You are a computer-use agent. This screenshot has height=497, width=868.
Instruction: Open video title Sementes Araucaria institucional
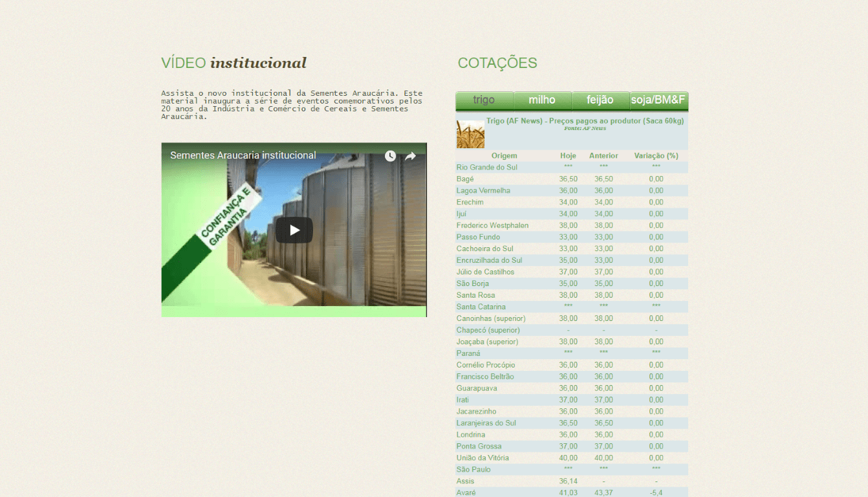coord(243,155)
